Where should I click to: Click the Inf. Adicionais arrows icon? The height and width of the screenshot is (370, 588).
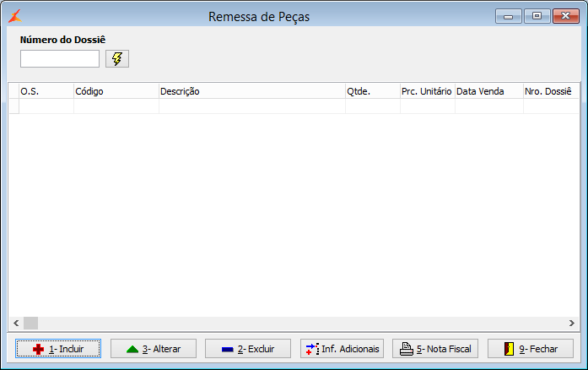(312, 349)
